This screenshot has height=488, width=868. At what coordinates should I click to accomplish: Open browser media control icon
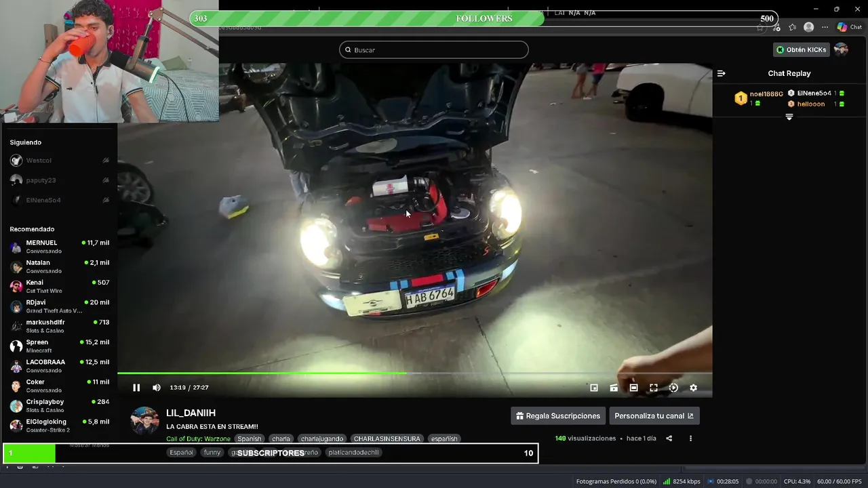[x=776, y=27]
